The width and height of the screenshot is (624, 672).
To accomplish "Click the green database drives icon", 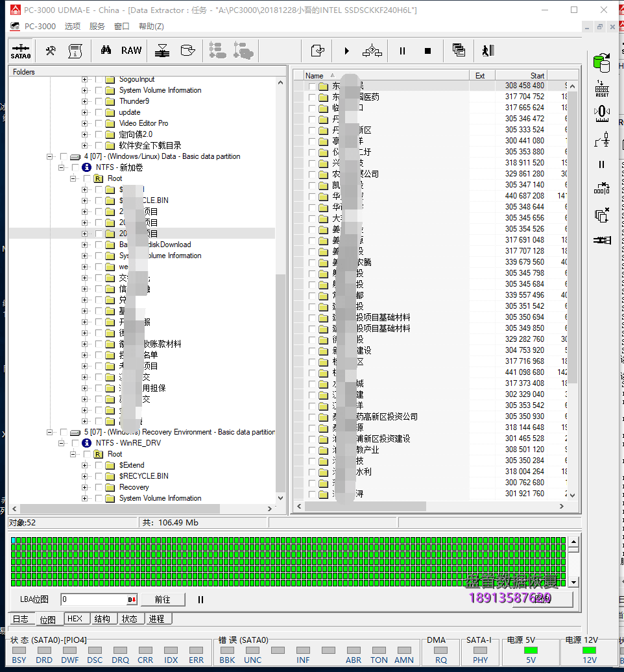I will (x=602, y=62).
